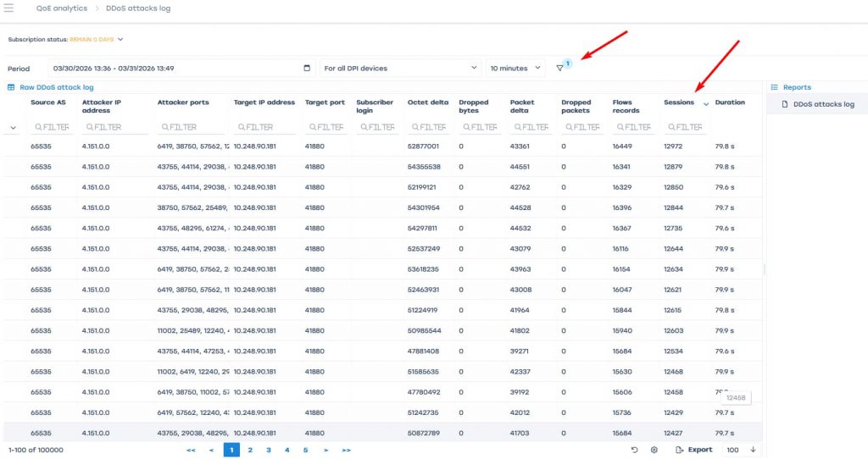The height and width of the screenshot is (459, 868).
Task: Sort by Packet delta column header
Action: pos(522,106)
